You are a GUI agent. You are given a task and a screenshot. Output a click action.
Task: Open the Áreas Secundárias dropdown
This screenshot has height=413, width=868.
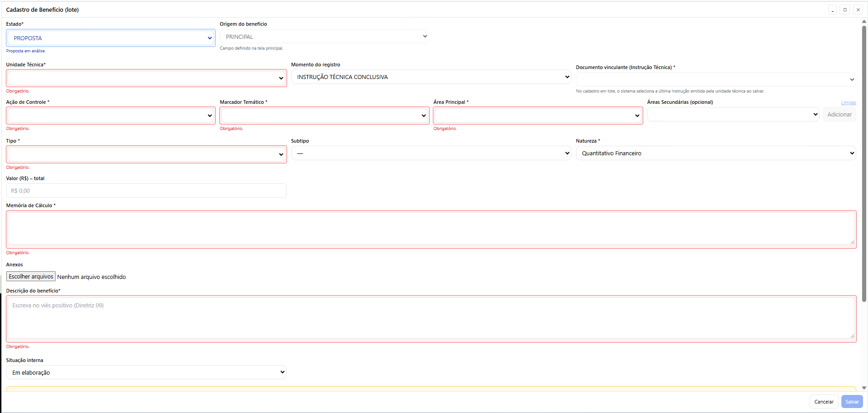pyautogui.click(x=733, y=115)
